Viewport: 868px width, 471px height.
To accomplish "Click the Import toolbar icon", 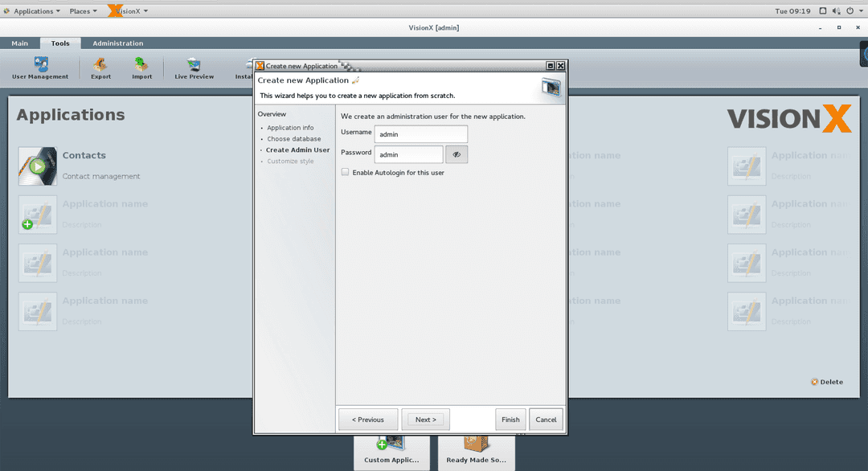I will pos(141,68).
